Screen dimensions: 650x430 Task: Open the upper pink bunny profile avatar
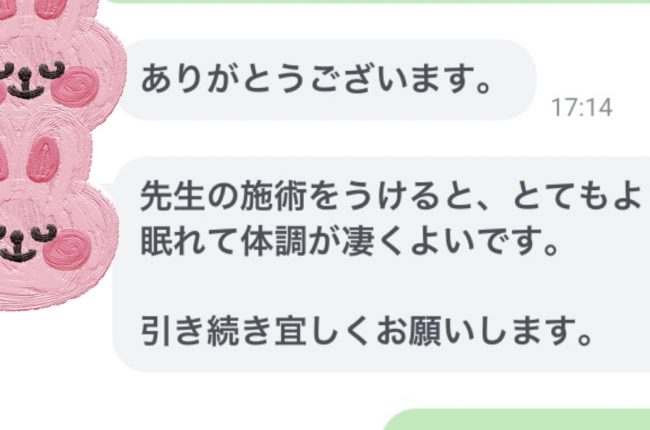tap(60, 58)
